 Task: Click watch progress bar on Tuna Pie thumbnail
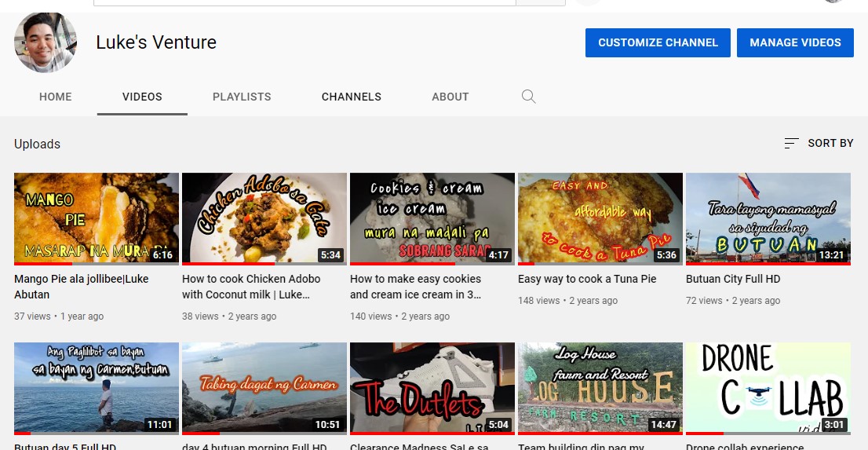point(600,264)
